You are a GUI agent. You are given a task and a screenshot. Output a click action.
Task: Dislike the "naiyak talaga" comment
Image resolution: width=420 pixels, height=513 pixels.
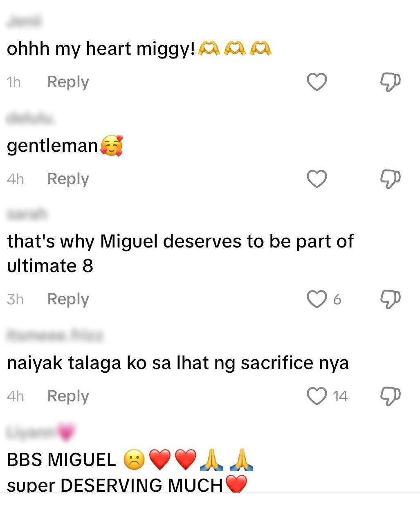[390, 396]
